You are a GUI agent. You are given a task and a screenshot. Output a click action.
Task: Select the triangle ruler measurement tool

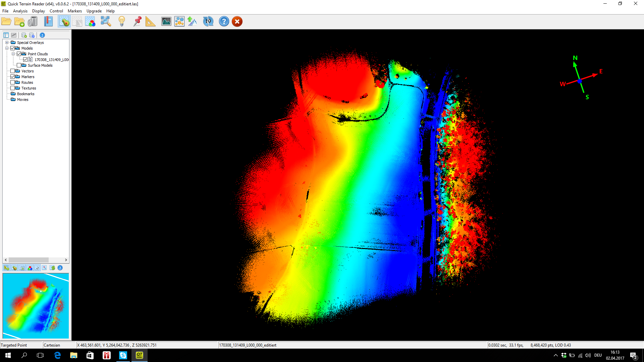[x=150, y=22]
